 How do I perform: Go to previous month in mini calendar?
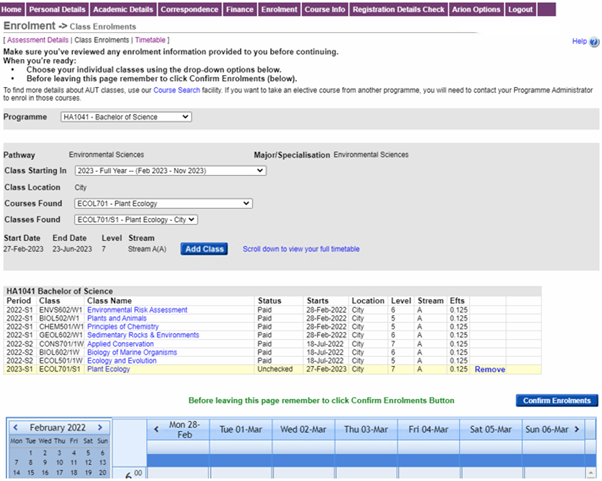(14, 427)
